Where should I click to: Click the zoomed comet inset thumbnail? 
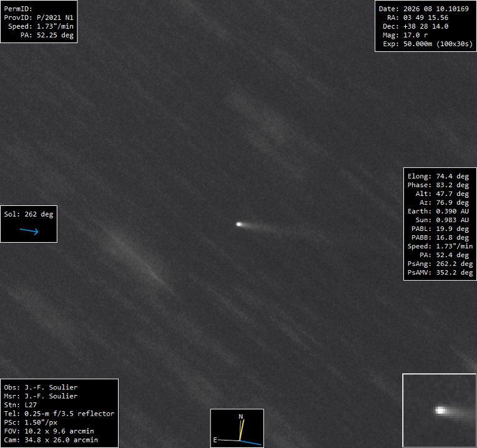440,411
